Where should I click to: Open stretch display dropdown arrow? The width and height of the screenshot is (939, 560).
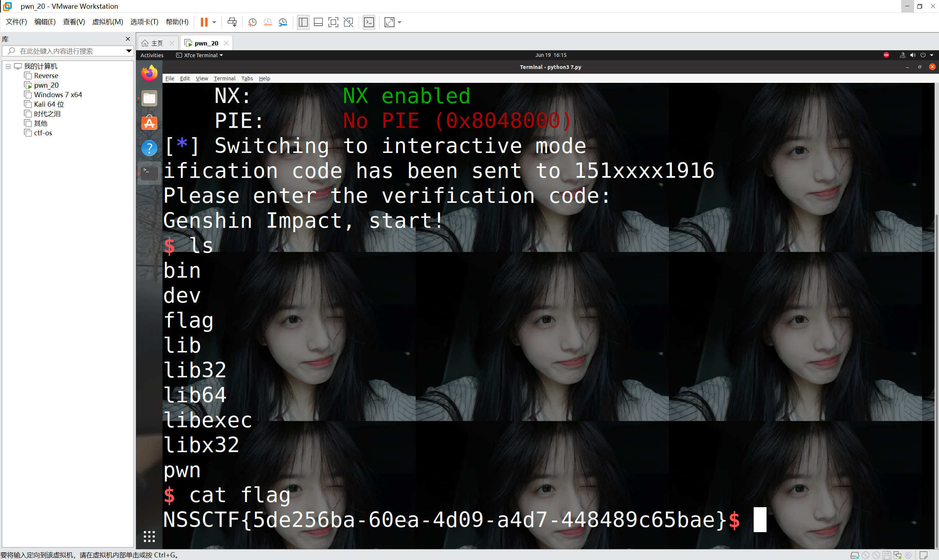click(400, 22)
